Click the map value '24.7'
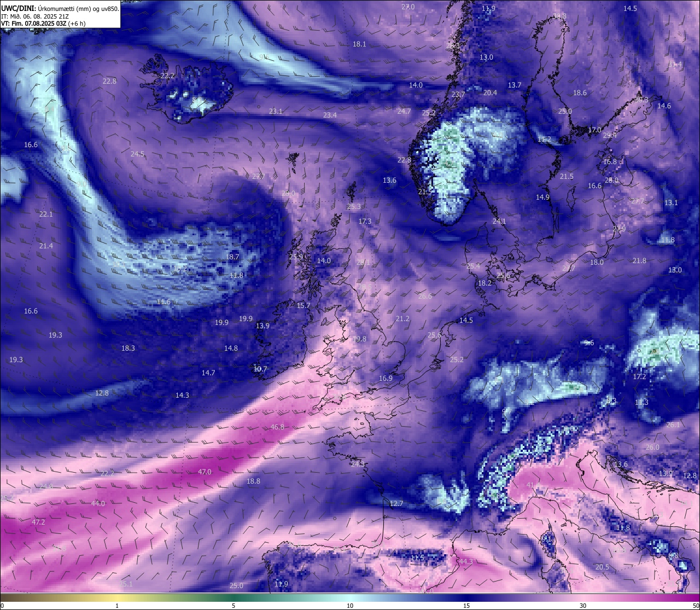Image resolution: width=700 pixels, height=610 pixels. (404, 112)
